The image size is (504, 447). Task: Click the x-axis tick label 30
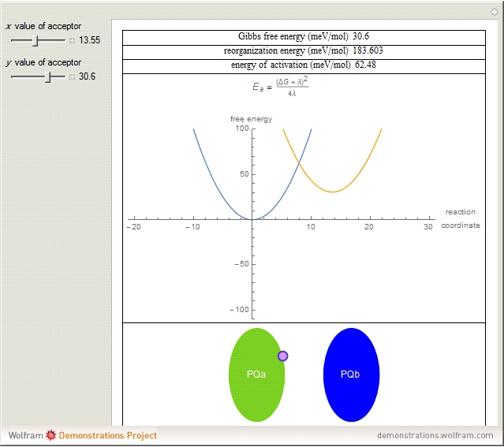point(427,227)
